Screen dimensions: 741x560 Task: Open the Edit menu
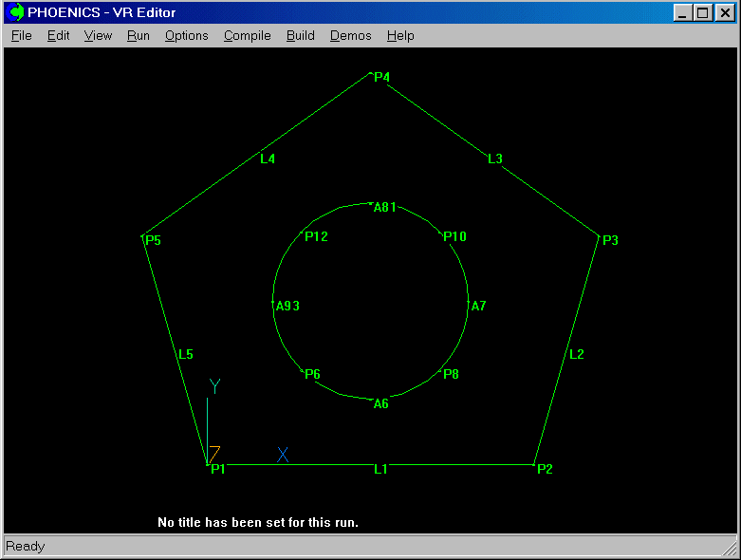(x=58, y=35)
